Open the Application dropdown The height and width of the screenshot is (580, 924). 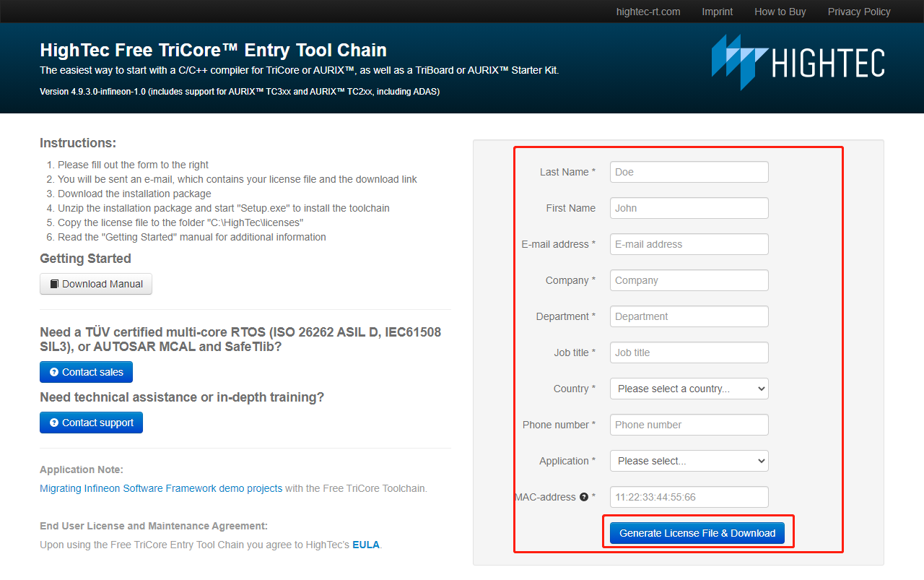(688, 460)
